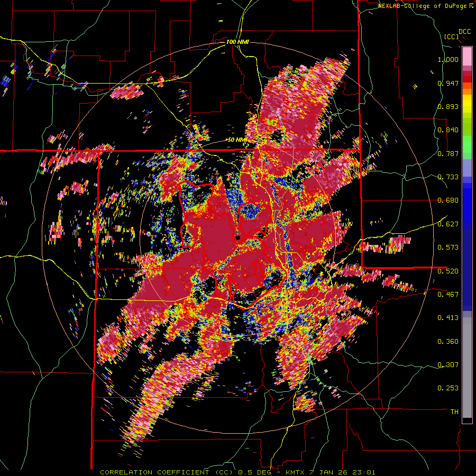
Task: Click the [CC] product label
Action: [452, 36]
